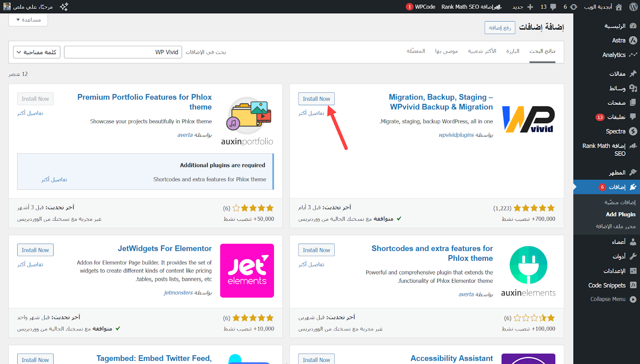Switch to the موصى بها tab
Screen dimensions: 640x364
(x=446, y=51)
